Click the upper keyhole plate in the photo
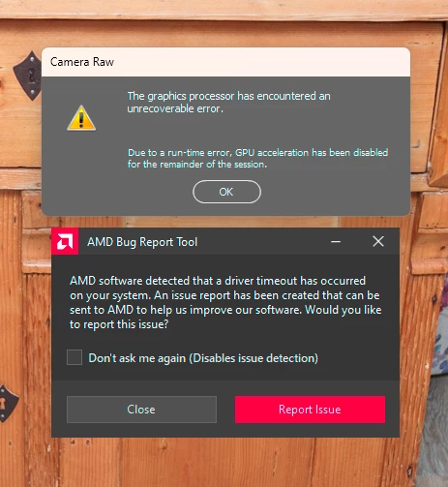Screen dimensions: 448x487 28,76
